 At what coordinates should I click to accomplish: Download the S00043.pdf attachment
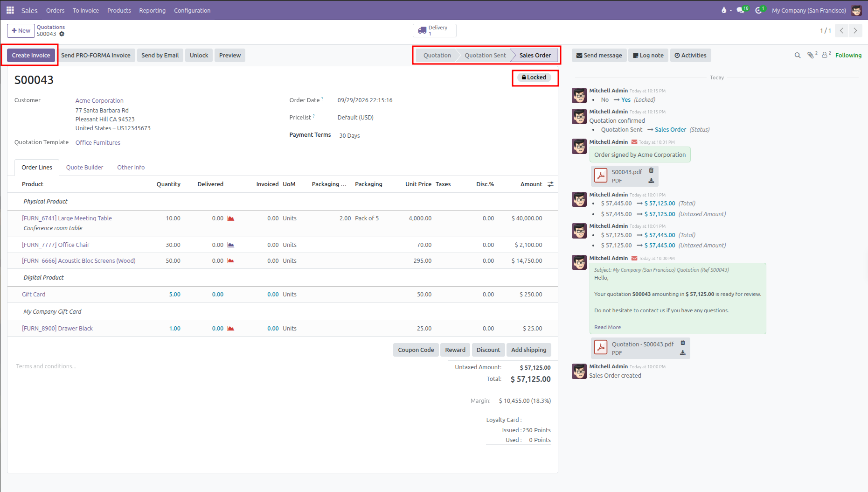coord(651,181)
